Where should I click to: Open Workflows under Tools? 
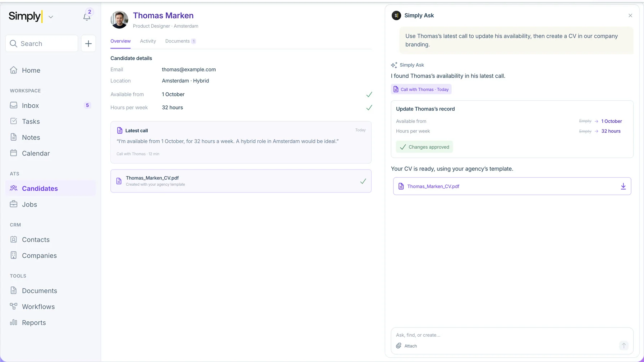coord(50,306)
